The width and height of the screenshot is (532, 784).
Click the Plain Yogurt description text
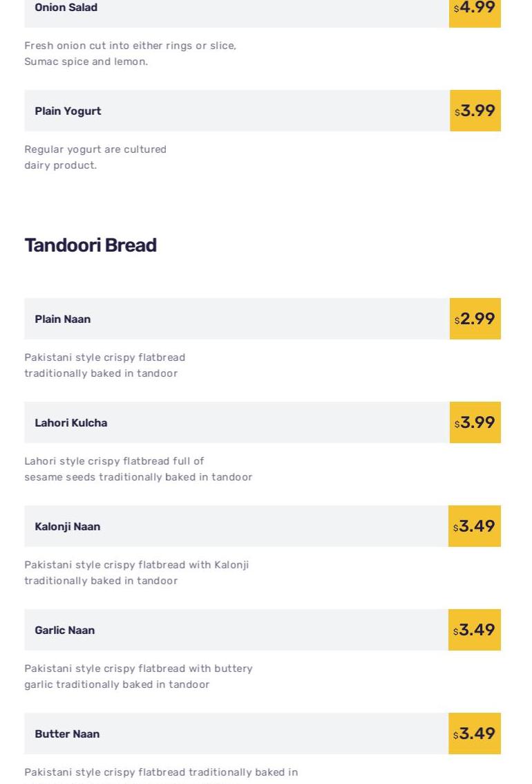pos(95,157)
